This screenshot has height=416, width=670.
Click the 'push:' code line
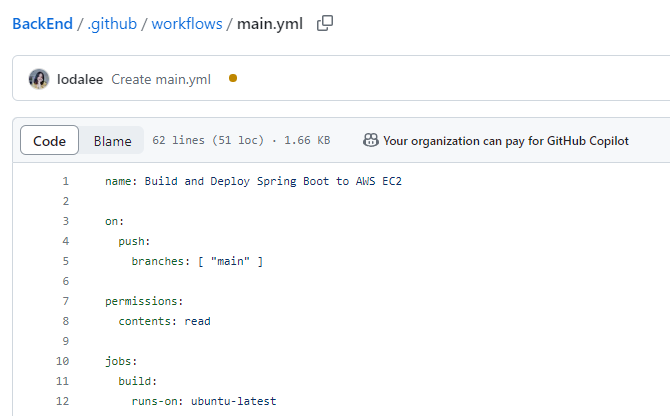click(134, 241)
